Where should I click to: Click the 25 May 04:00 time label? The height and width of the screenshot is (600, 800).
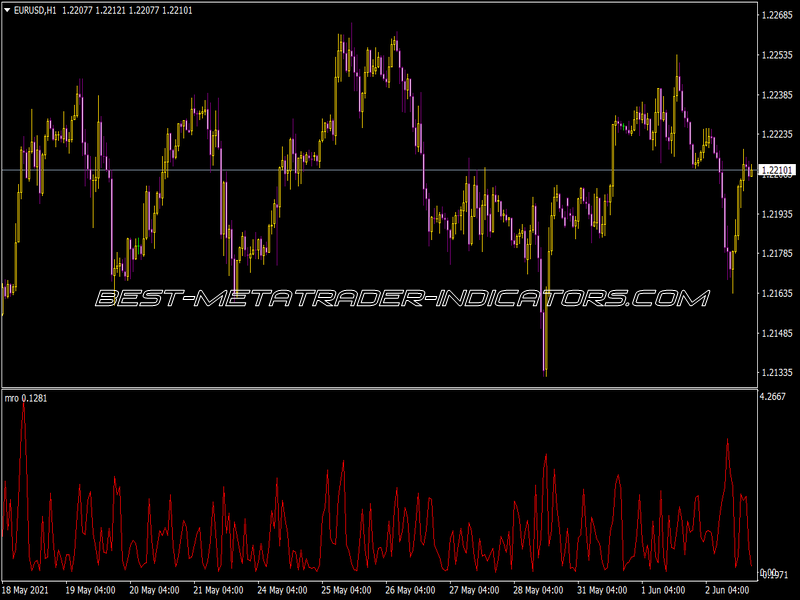coord(346,590)
